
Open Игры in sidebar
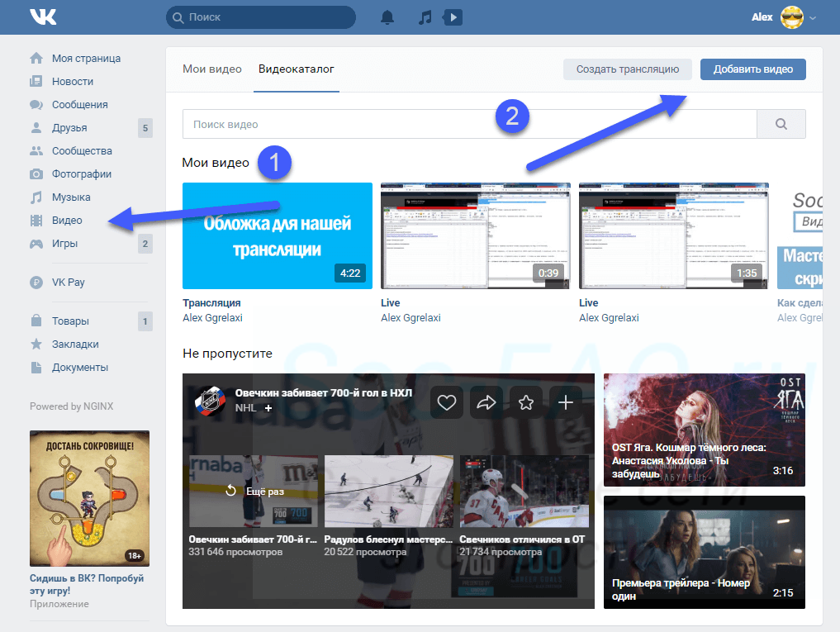(x=64, y=244)
